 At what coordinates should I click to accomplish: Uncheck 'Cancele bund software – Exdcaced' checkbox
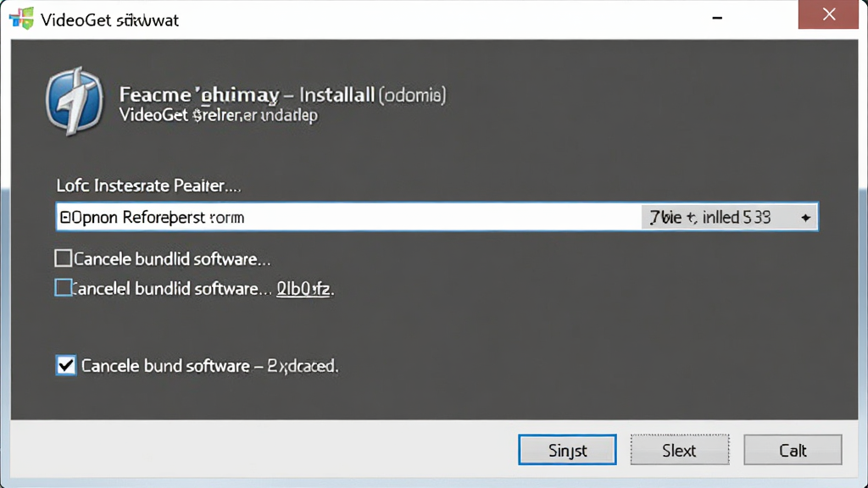click(x=66, y=365)
